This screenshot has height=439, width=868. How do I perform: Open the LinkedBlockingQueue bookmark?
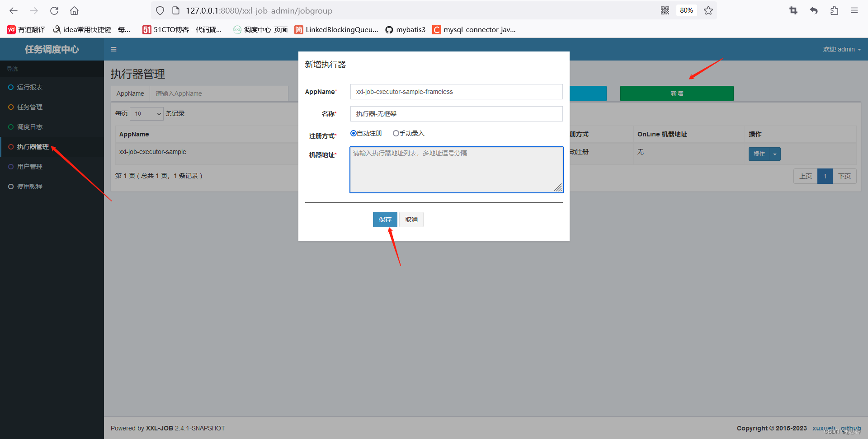pos(336,29)
